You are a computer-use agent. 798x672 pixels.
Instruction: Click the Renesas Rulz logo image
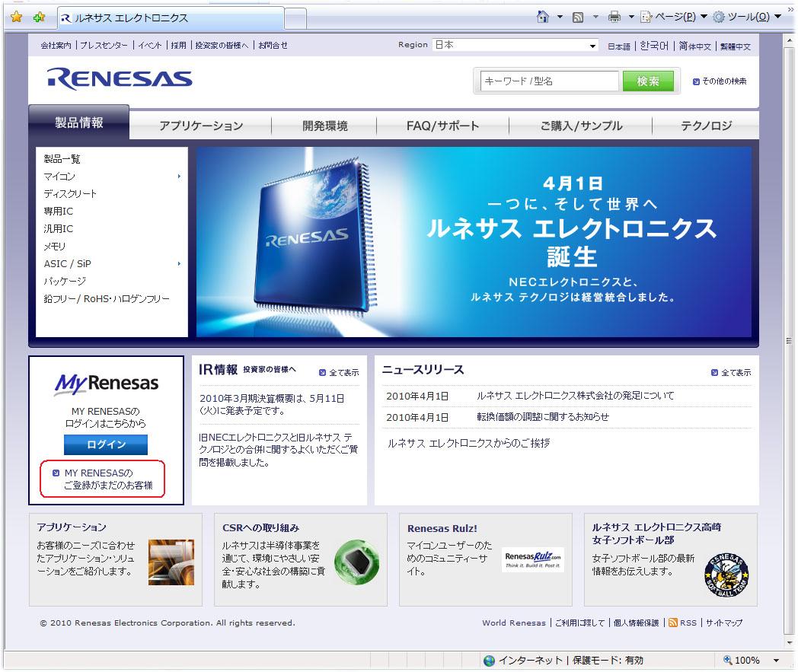[533, 561]
